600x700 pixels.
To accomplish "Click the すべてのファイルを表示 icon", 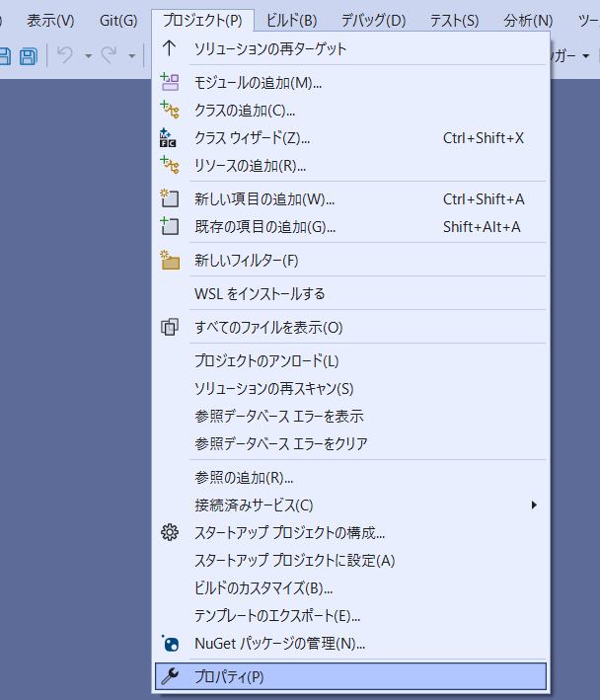I will pos(170,327).
